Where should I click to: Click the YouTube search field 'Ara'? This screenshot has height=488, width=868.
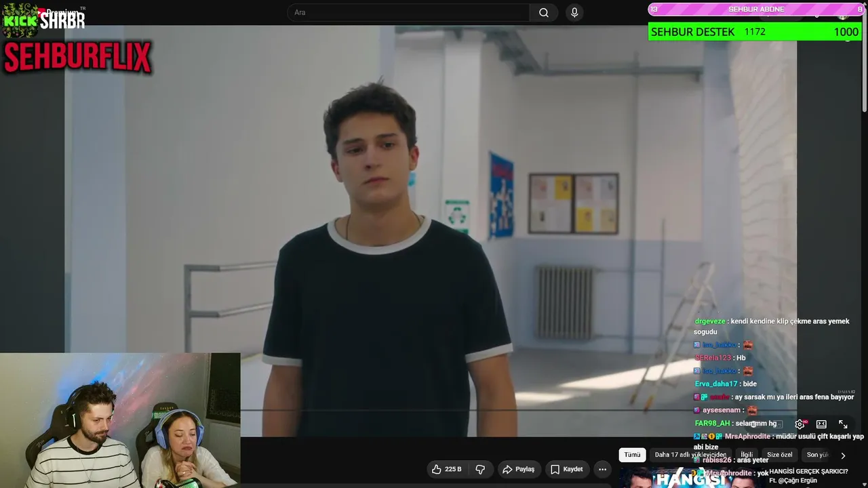[x=409, y=13]
